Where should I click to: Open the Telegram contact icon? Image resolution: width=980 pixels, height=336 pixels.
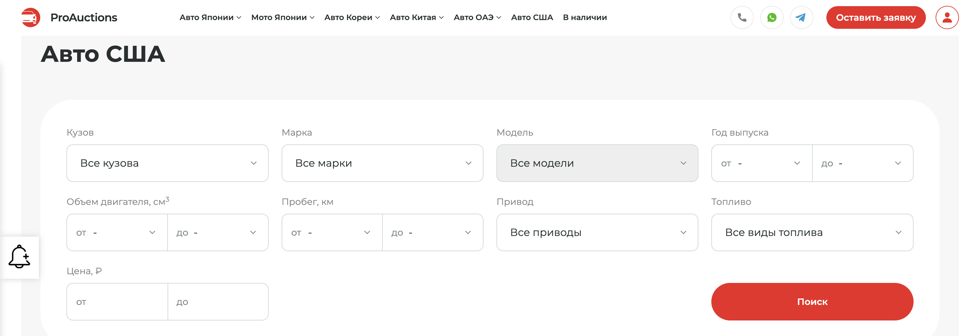click(801, 17)
